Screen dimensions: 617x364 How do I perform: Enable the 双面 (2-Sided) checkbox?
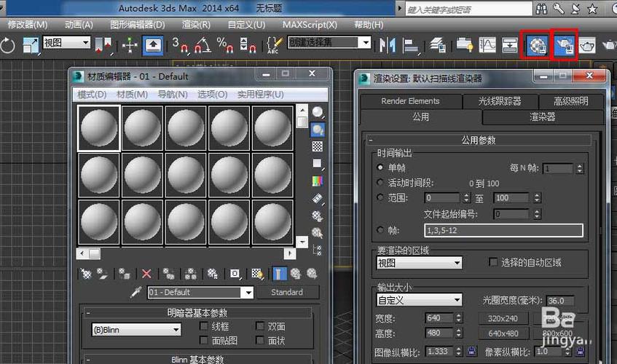click(x=261, y=327)
